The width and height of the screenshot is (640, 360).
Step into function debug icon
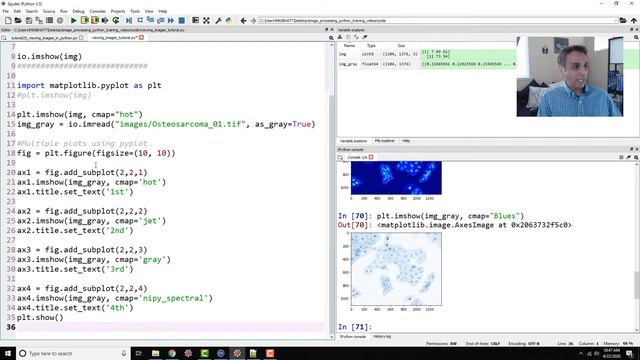tap(150, 20)
